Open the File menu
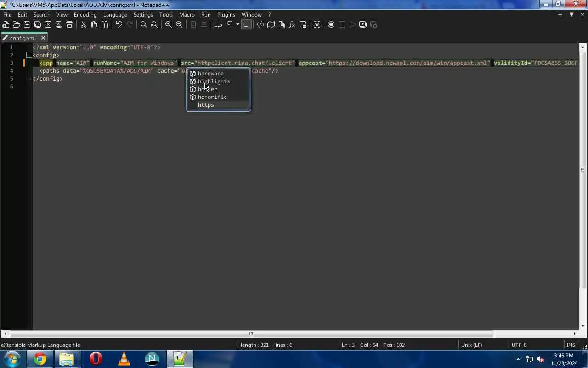Screen dimensions: 588x368 pos(7,14)
